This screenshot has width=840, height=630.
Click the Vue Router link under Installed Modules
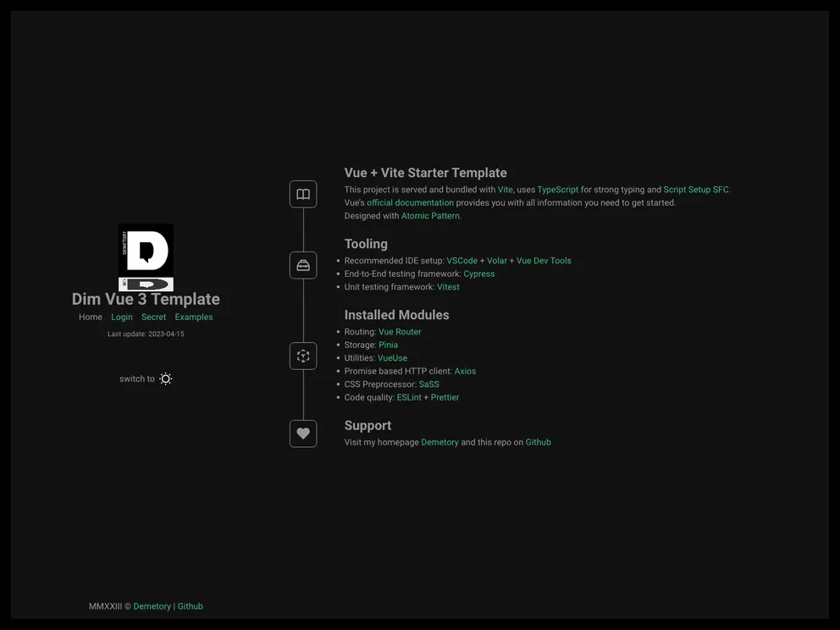tap(400, 332)
